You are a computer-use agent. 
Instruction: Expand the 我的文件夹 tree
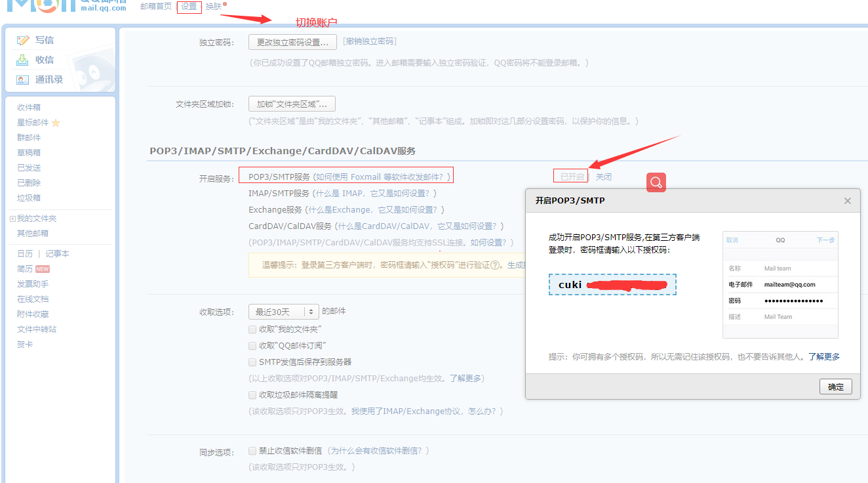click(12, 219)
